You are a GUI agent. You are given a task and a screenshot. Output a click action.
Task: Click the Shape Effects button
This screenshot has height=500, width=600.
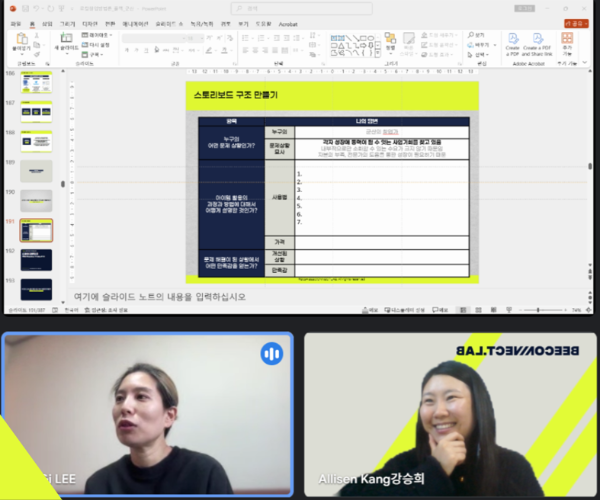tap(437, 55)
